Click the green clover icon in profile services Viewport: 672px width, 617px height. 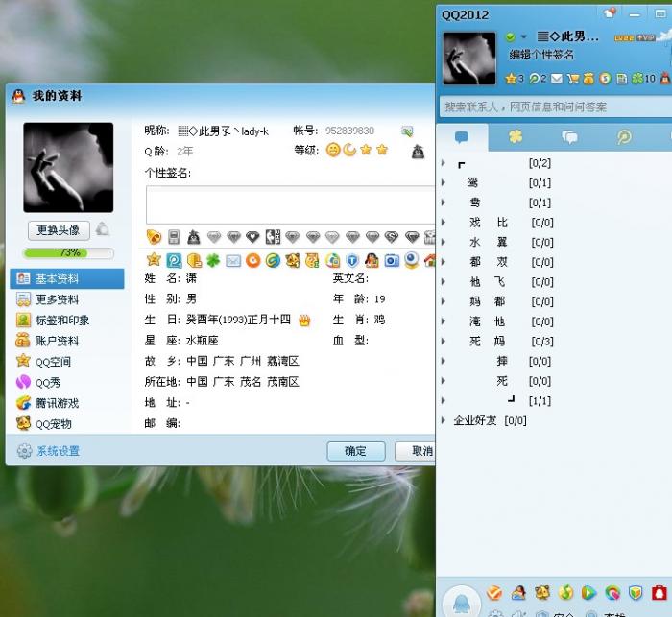(213, 260)
